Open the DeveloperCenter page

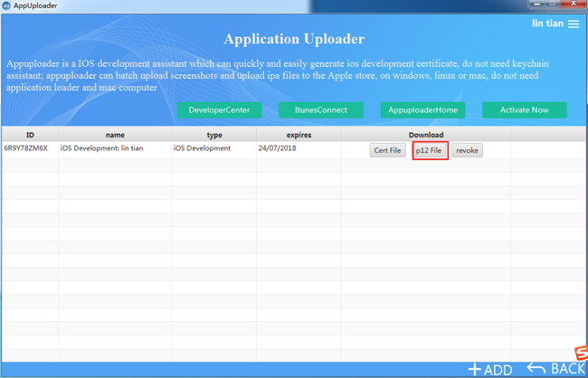click(x=219, y=110)
